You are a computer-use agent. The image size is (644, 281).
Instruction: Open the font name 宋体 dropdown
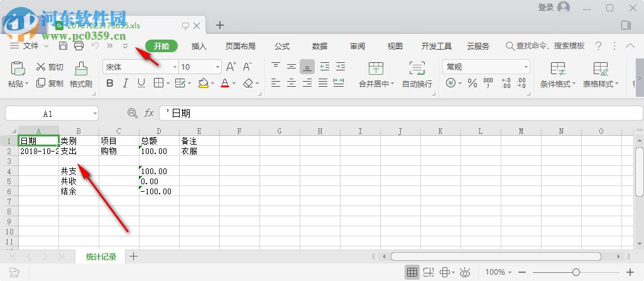coord(175,67)
